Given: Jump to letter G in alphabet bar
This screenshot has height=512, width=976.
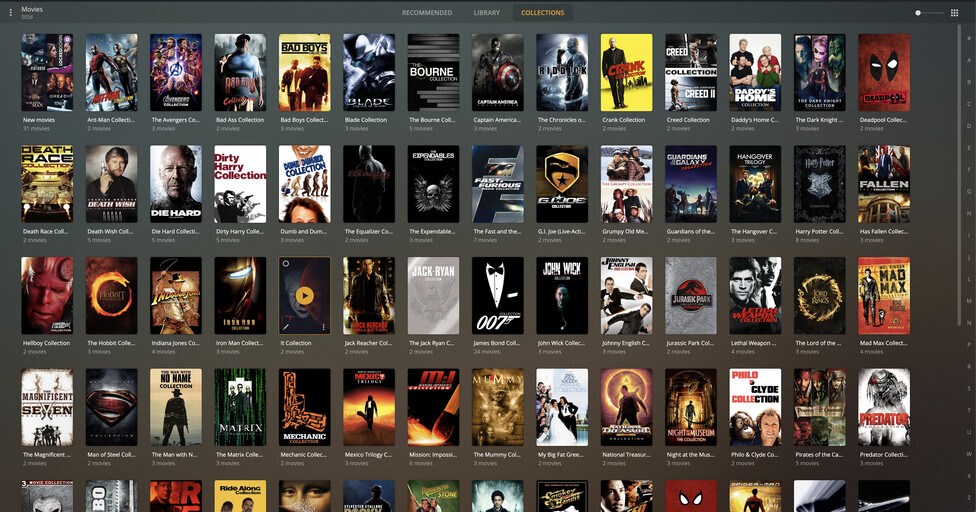Looking at the screenshot, I should pos(969,192).
